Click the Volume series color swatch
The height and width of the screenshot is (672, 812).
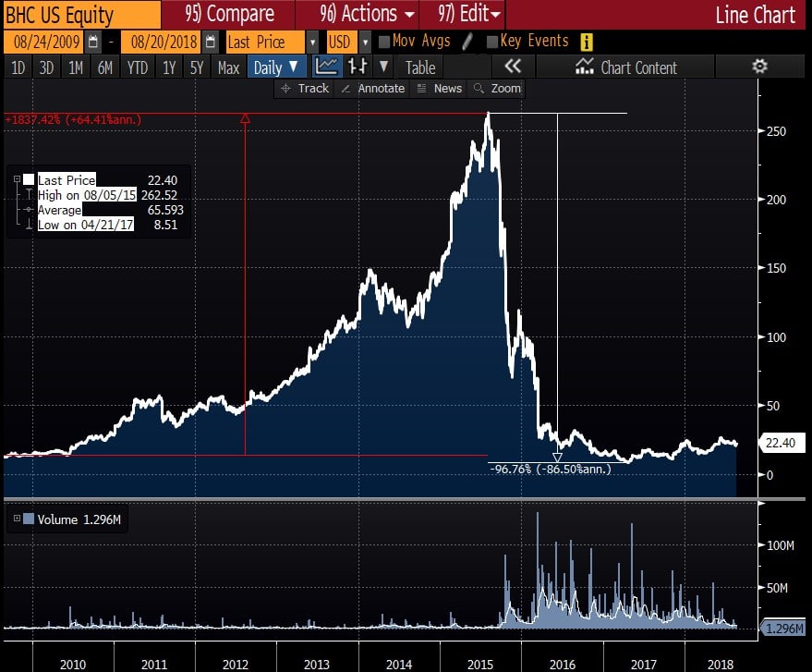click(x=28, y=519)
